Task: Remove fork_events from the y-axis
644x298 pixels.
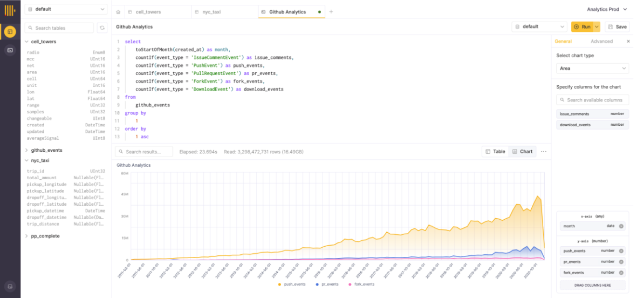Action: point(621,273)
